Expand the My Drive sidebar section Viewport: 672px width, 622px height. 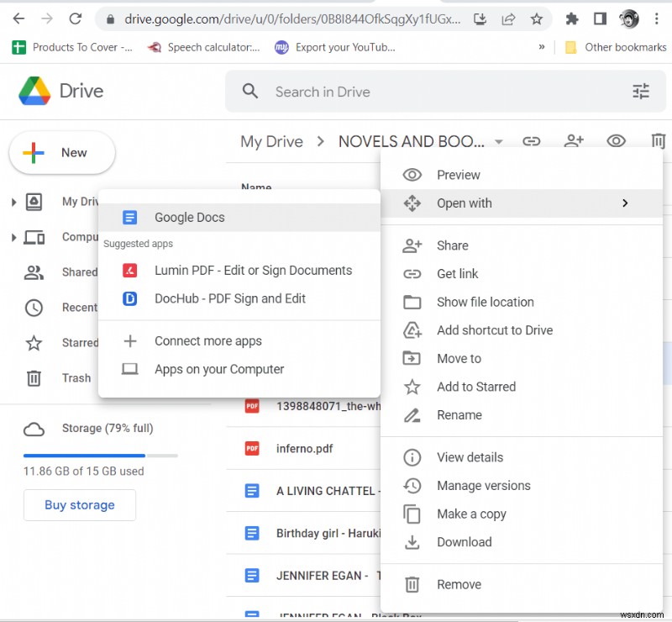pos(13,202)
